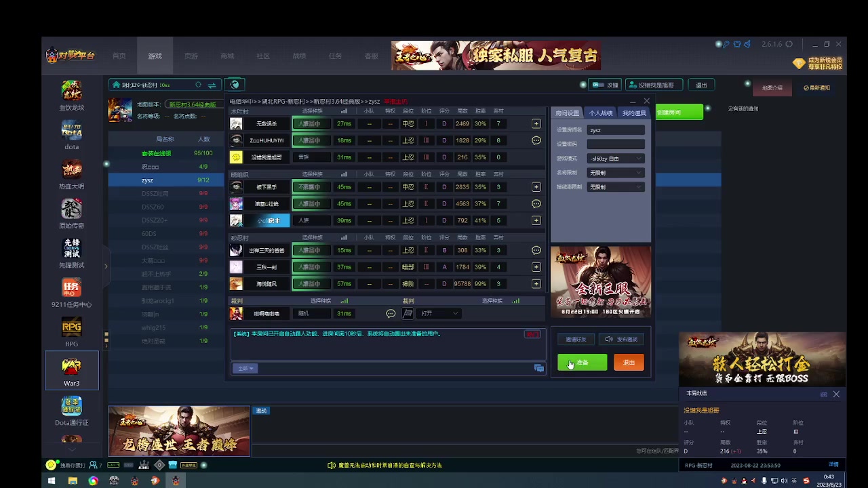
Task: Open chat with ZccHUHUYIYI
Action: click(x=536, y=140)
